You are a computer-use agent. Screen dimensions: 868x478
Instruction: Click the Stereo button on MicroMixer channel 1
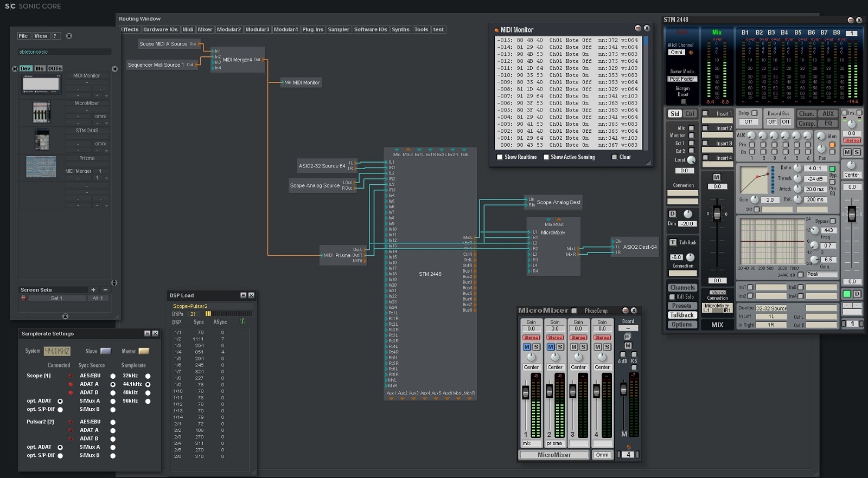[531, 338]
